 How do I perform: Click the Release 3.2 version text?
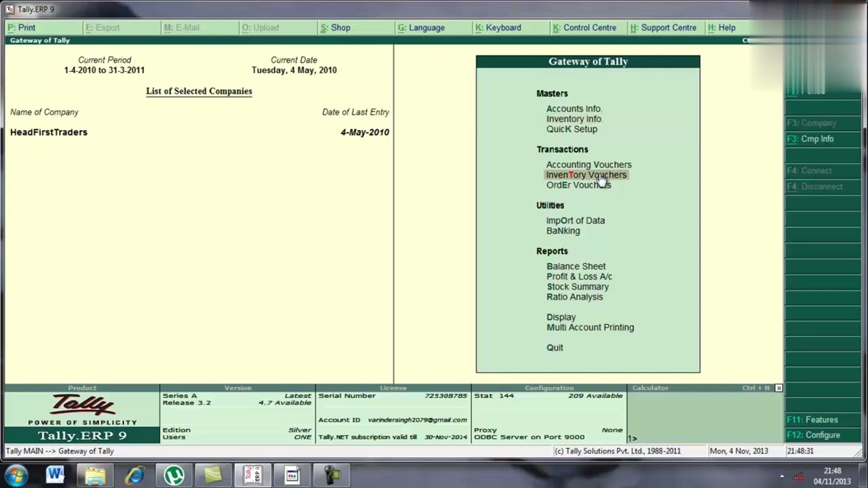click(x=186, y=403)
